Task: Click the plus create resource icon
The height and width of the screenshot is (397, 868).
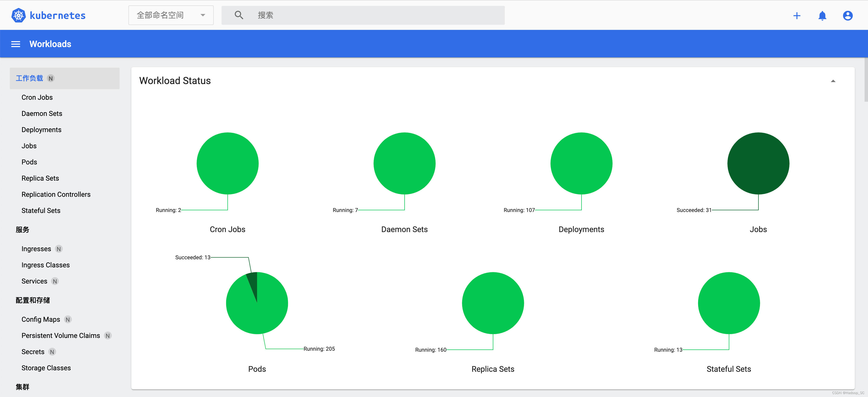Action: 796,15
